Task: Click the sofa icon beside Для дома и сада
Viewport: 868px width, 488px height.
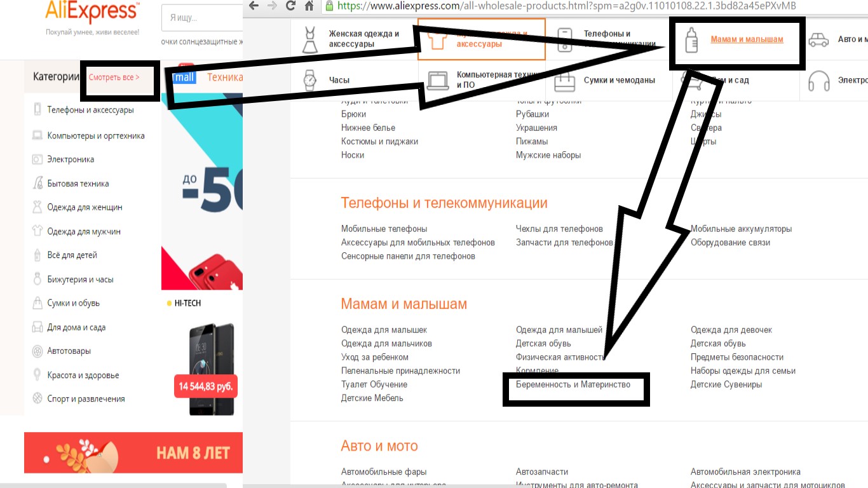Action: click(x=37, y=327)
